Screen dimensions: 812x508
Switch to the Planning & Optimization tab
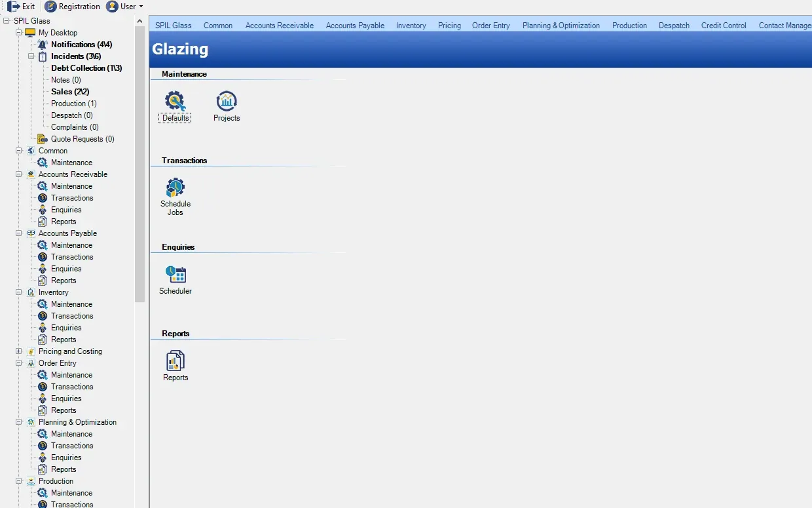coord(561,26)
